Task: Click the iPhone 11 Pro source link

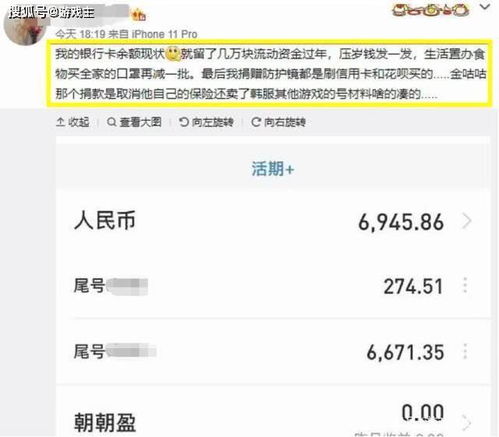Action: pyautogui.click(x=164, y=34)
